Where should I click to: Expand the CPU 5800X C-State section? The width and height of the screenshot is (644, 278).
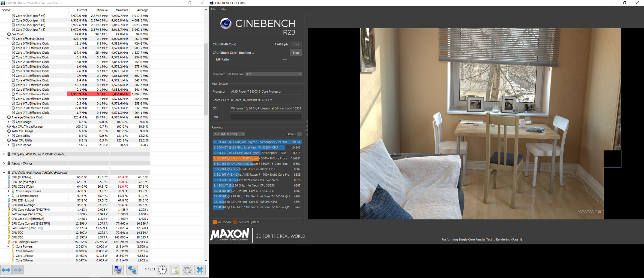tap(4, 154)
